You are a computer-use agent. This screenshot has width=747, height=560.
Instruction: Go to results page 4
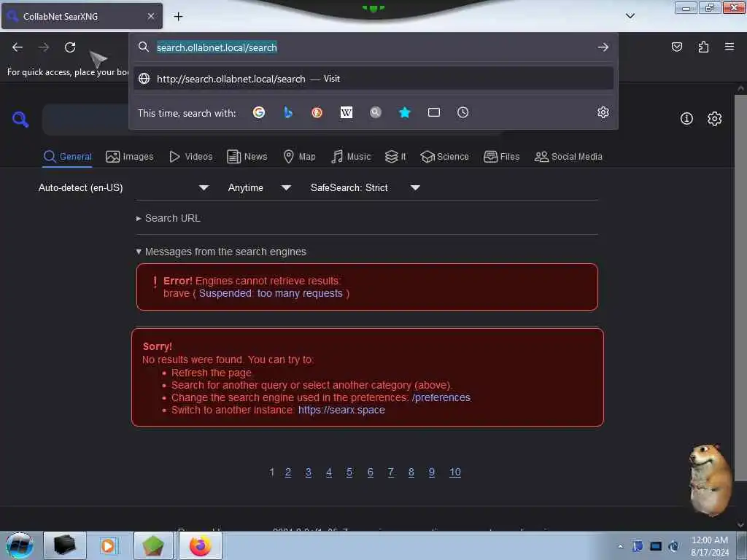pyautogui.click(x=329, y=472)
